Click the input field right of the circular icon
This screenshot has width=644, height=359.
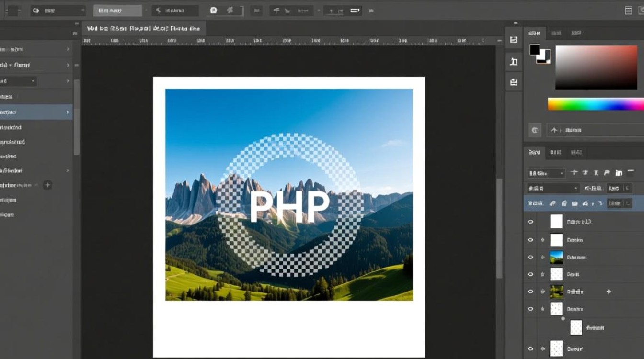click(594, 130)
